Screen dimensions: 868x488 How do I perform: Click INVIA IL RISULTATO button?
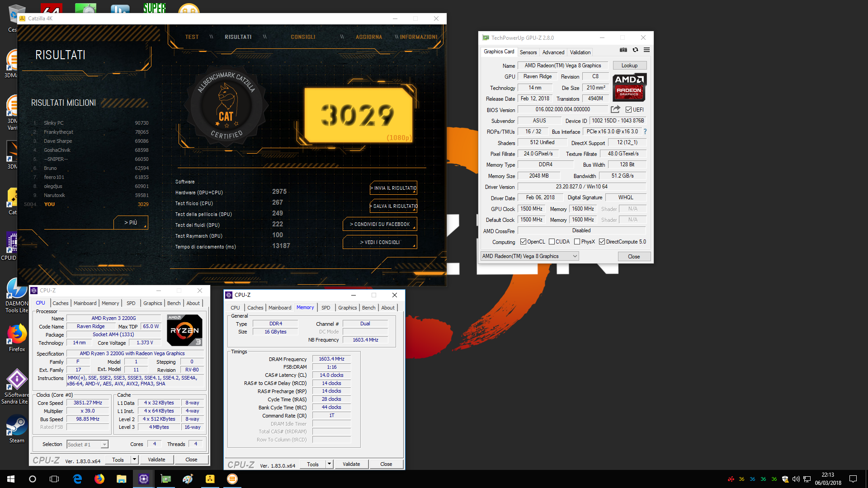[x=393, y=188]
